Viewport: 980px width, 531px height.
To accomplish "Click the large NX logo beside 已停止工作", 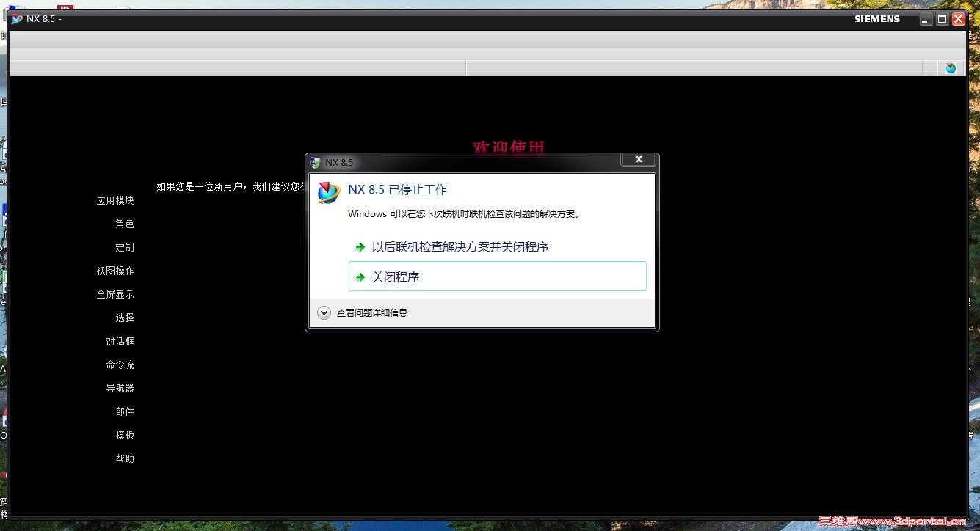I will click(x=328, y=192).
